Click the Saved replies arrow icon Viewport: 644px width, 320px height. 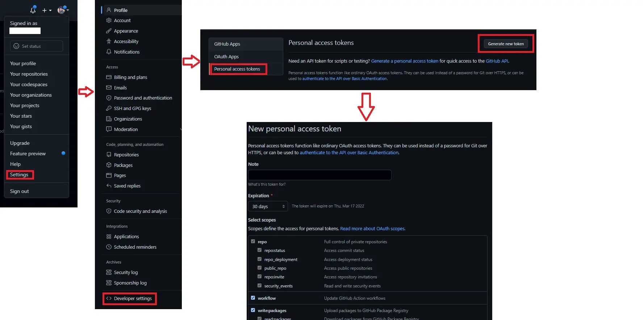[x=109, y=186]
